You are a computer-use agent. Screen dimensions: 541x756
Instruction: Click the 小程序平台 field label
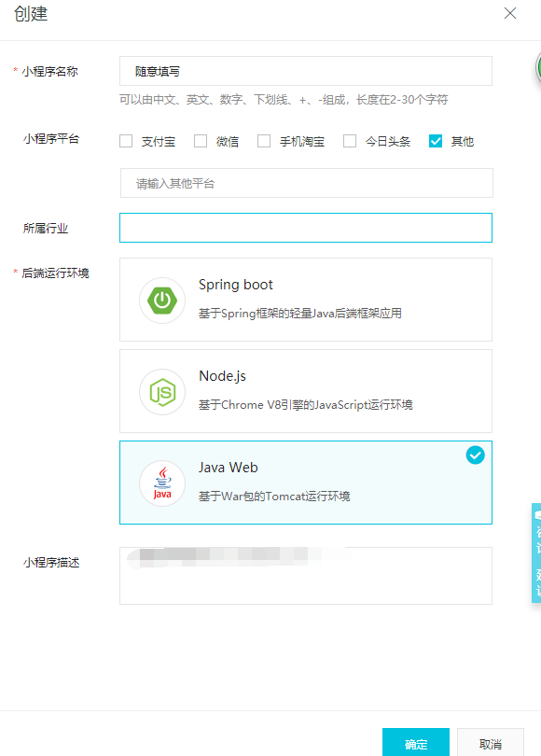click(51, 139)
